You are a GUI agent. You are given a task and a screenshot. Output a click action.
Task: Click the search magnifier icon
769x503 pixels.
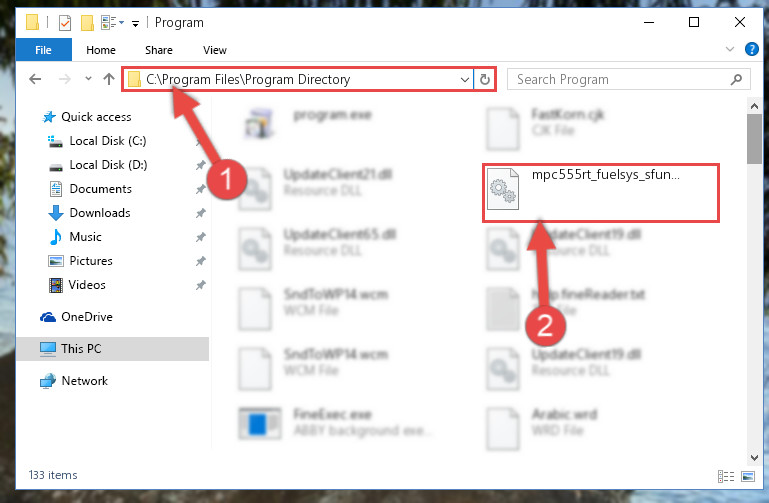point(736,79)
